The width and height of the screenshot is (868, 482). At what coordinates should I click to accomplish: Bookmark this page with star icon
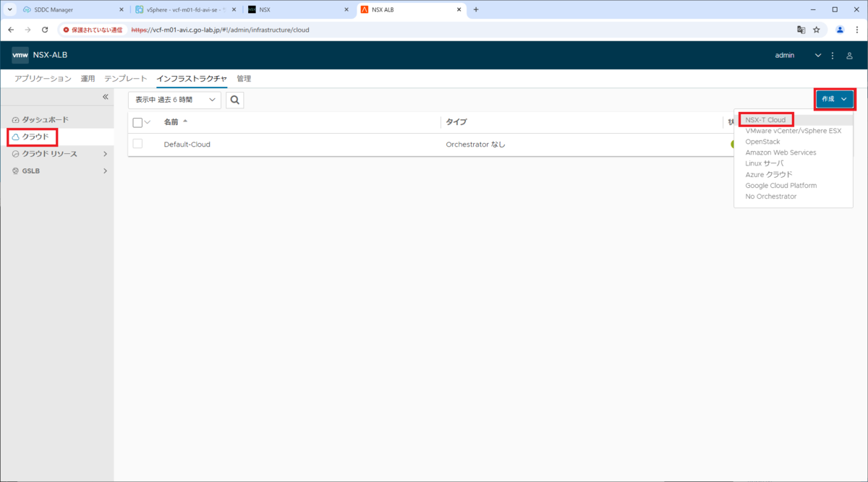(817, 30)
